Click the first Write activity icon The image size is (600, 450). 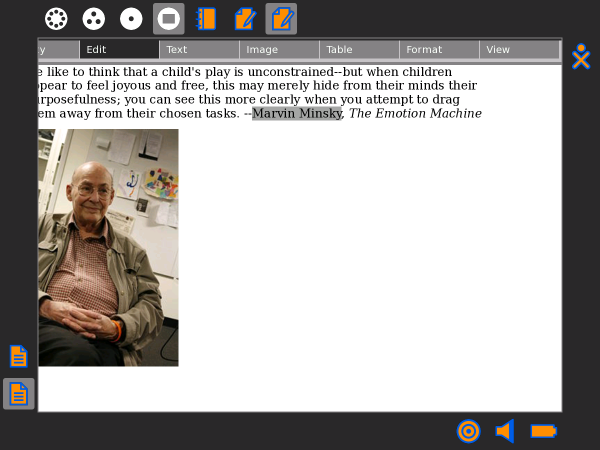(x=244, y=19)
